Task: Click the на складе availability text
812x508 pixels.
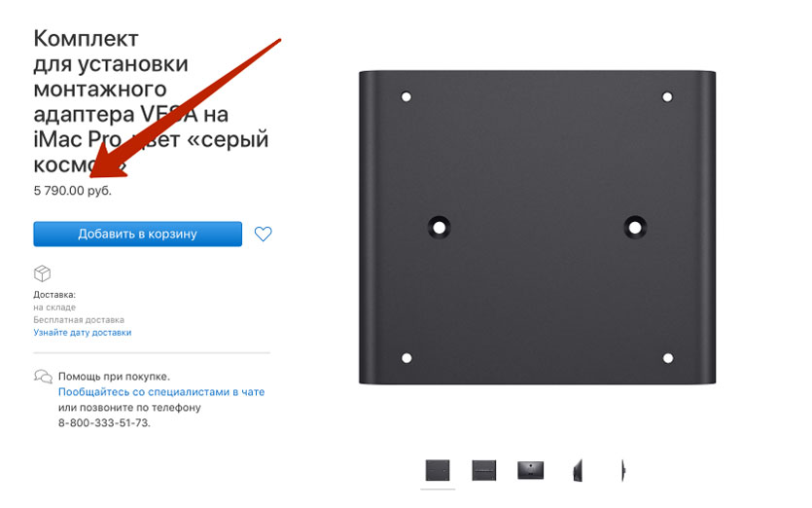Action: click(54, 308)
